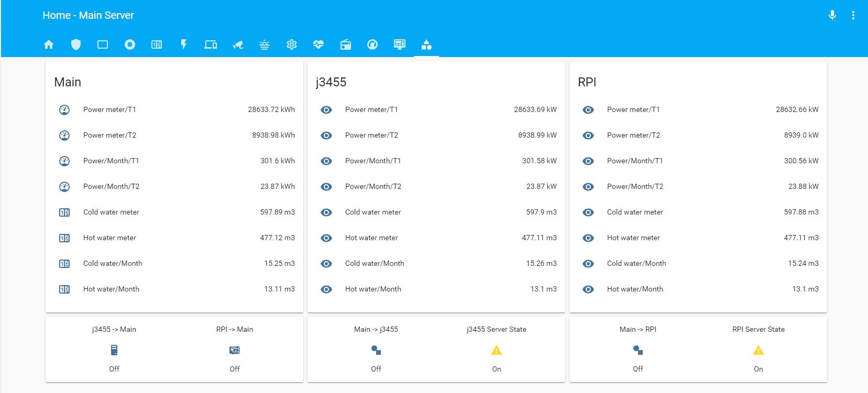Open the RPI -> Main device icon
868x393 pixels.
235,350
